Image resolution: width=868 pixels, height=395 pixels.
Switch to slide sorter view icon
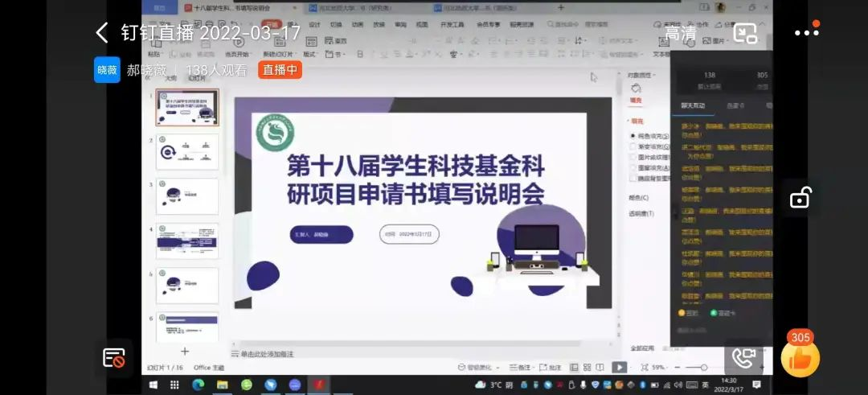587,368
